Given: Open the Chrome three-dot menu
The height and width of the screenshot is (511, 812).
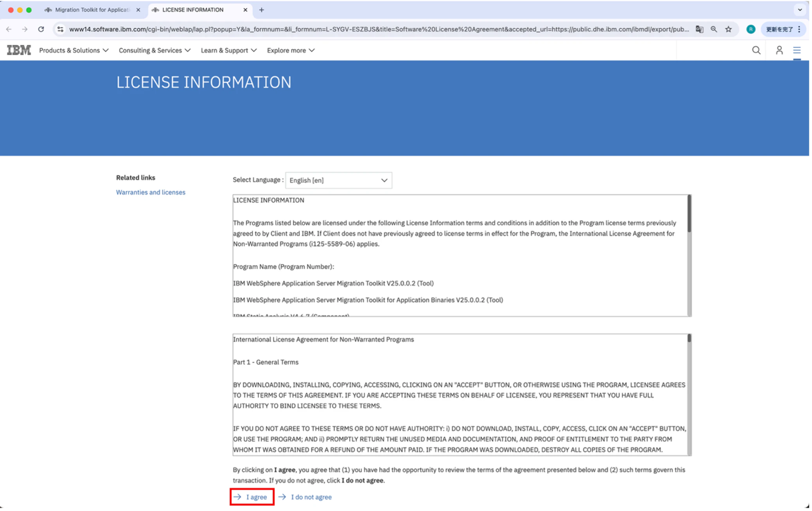Looking at the screenshot, I should coord(799,29).
